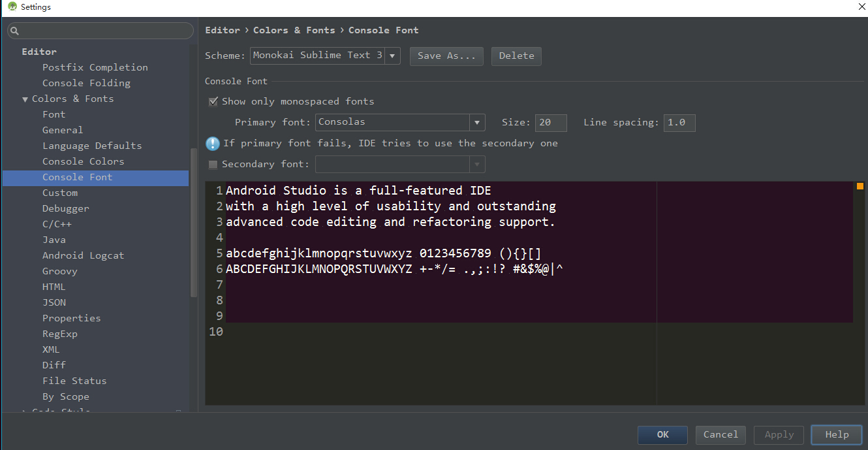Click the Delete scheme button

(x=516, y=56)
